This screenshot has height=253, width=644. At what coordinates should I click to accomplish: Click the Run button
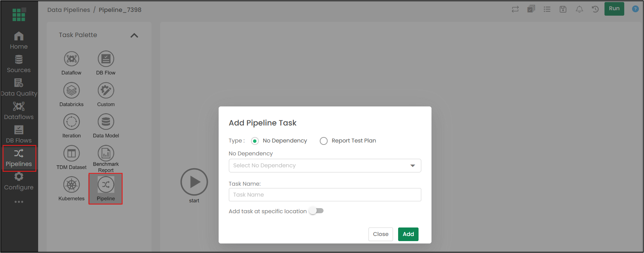[614, 9]
